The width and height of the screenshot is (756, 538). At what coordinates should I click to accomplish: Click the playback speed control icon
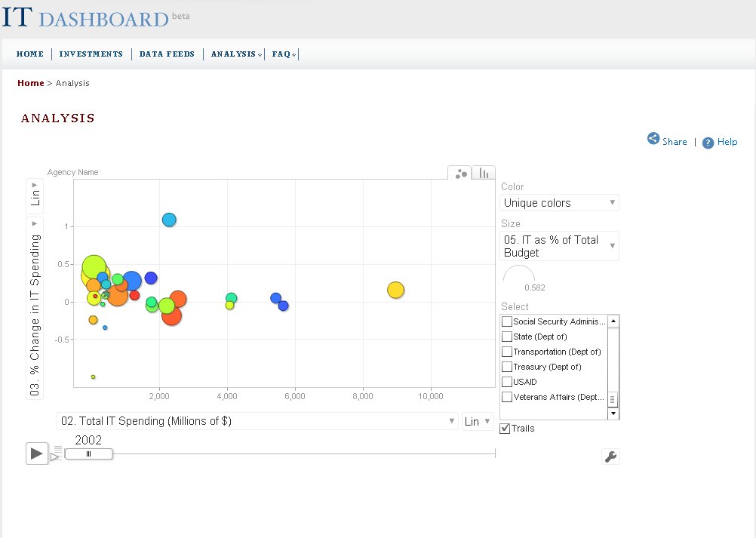[x=56, y=453]
